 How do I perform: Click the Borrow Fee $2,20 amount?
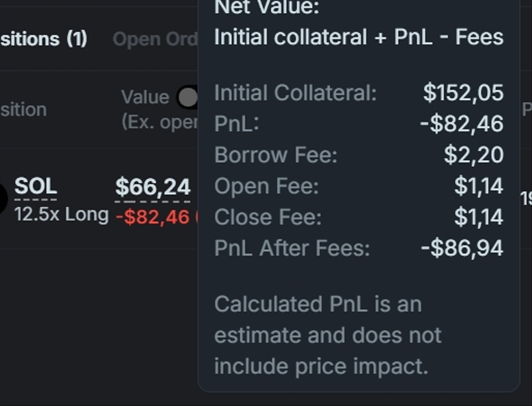coord(473,155)
